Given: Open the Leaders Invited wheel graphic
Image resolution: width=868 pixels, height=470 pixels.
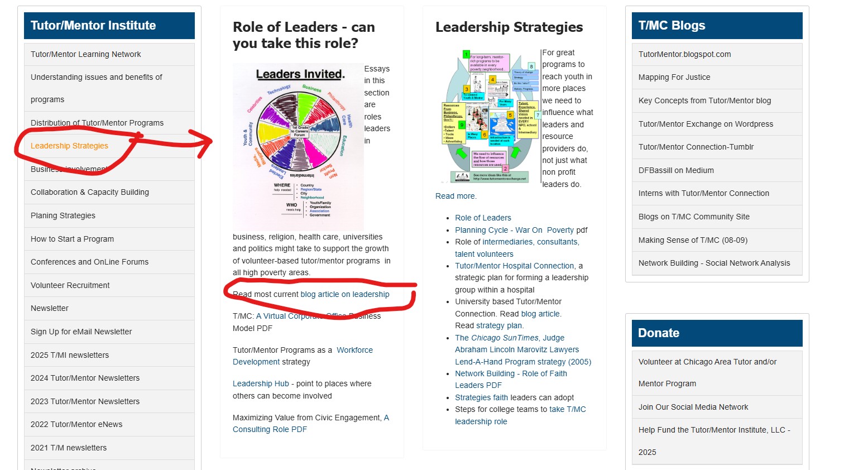Looking at the screenshot, I should pyautogui.click(x=298, y=147).
